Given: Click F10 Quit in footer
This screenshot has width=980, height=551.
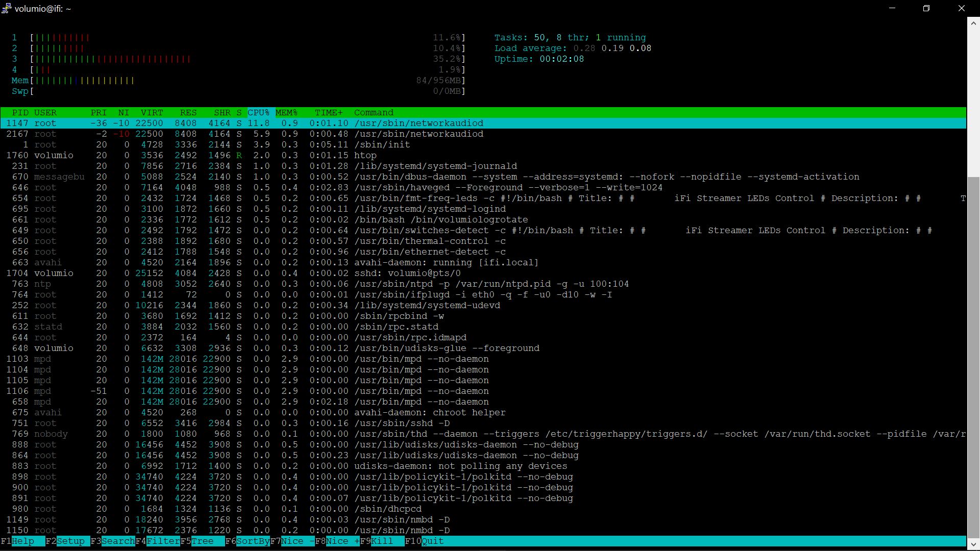Looking at the screenshot, I should tap(432, 541).
